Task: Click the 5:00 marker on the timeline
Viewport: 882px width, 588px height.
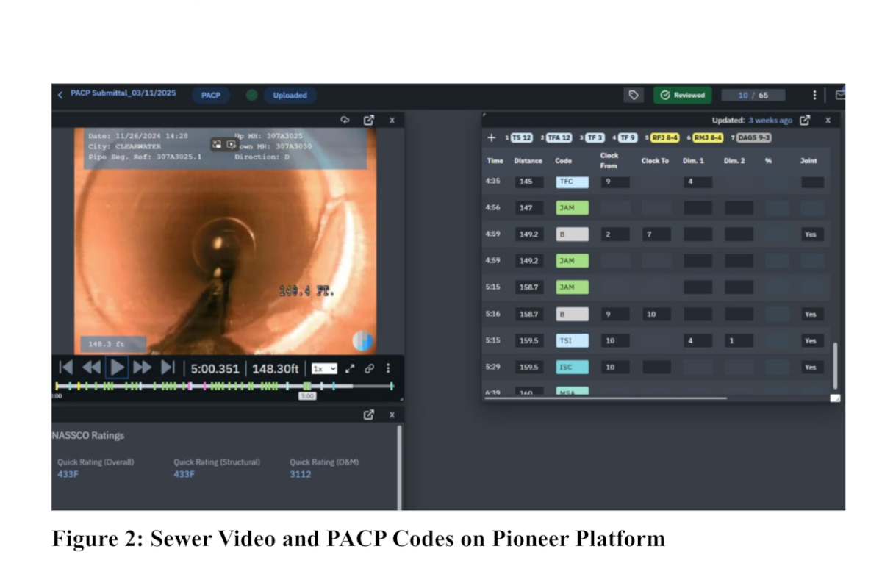Action: (307, 396)
